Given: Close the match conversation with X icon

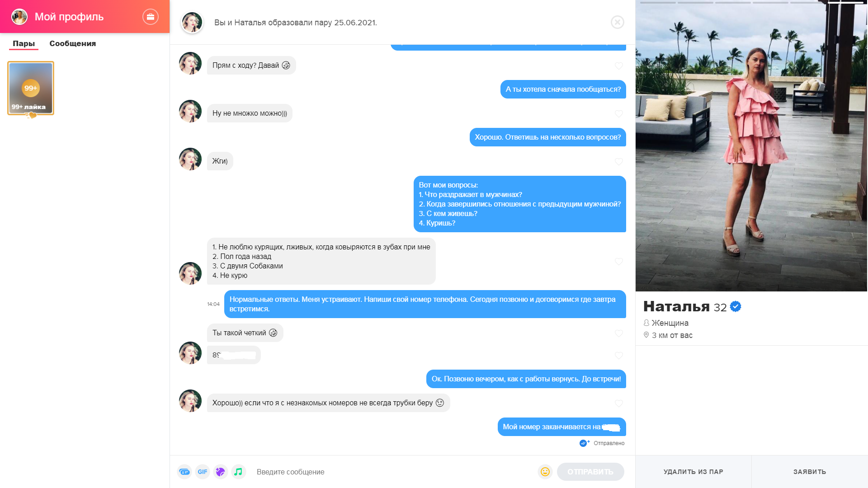Looking at the screenshot, I should point(618,22).
